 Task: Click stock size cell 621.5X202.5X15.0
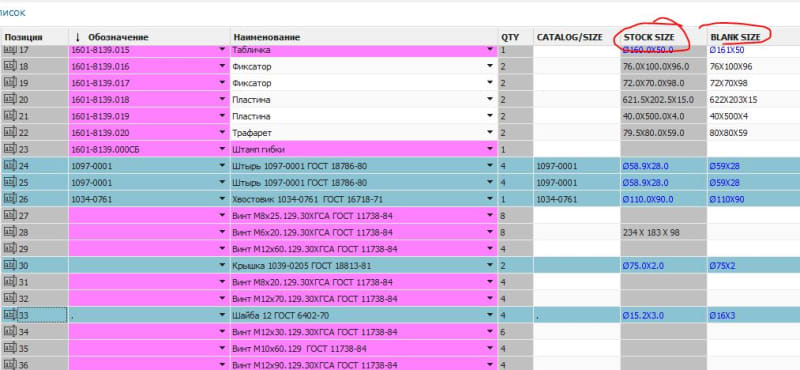pos(663,100)
